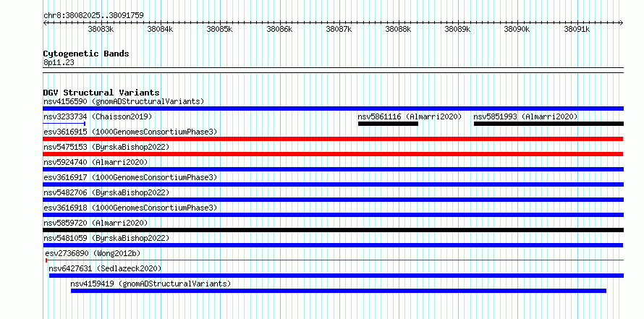Click the DGV Structural Variants track title
This screenshot has width=644, height=319.
[x=101, y=93]
